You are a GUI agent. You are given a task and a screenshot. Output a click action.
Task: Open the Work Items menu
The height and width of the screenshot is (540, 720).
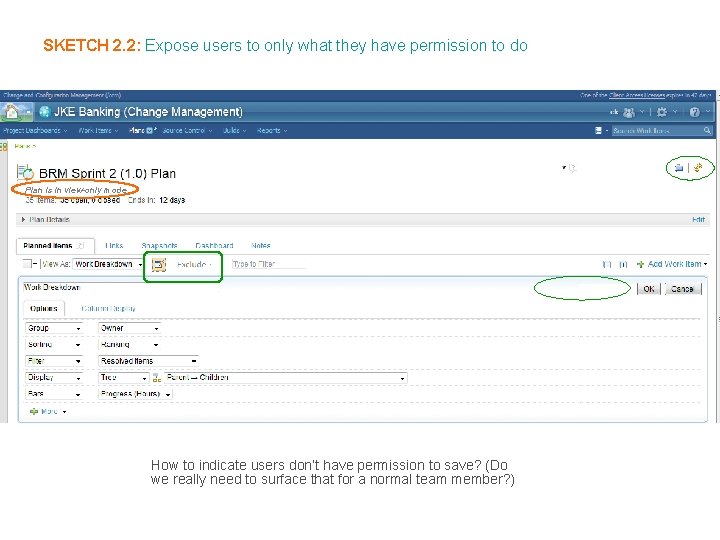click(98, 131)
